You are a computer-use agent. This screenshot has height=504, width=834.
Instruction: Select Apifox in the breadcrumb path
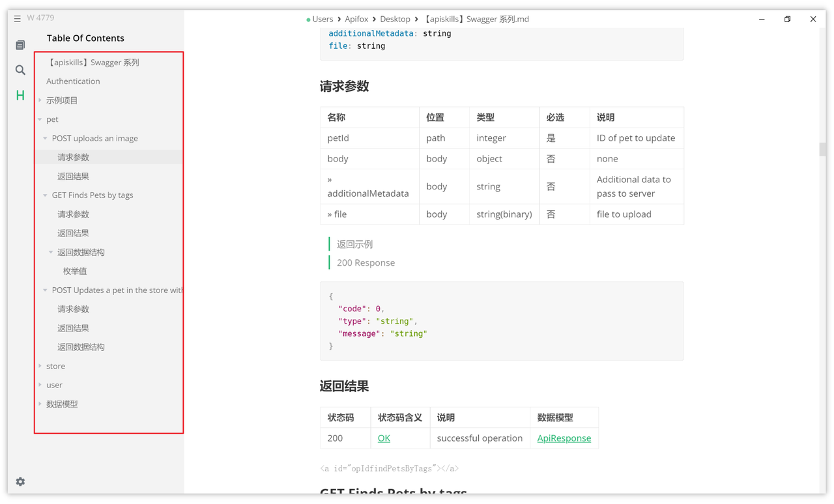pyautogui.click(x=357, y=19)
